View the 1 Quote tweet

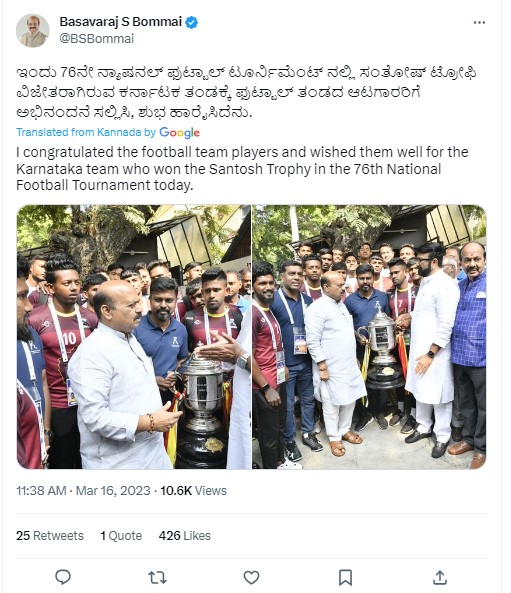click(x=121, y=536)
